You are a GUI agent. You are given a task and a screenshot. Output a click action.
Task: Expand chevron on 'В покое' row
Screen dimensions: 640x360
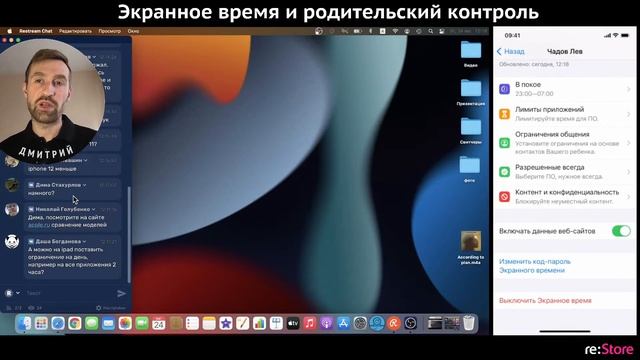(629, 89)
